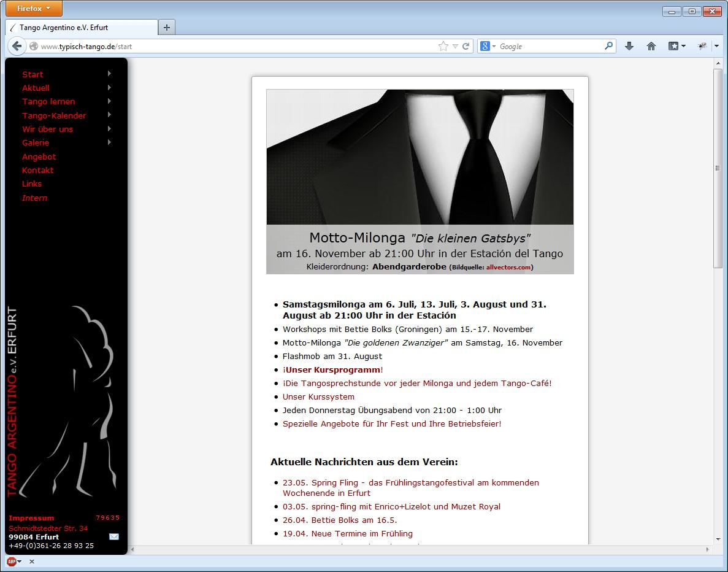Click into the URL address bar

pos(233,46)
